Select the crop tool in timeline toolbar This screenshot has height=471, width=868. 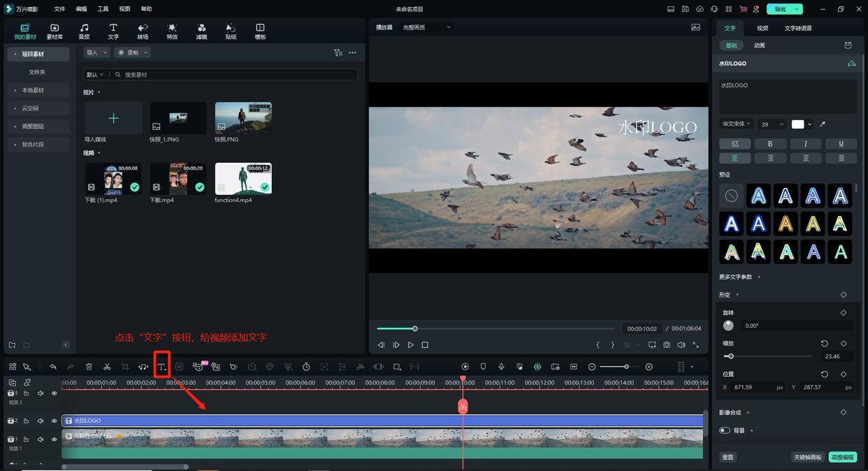[x=125, y=367]
